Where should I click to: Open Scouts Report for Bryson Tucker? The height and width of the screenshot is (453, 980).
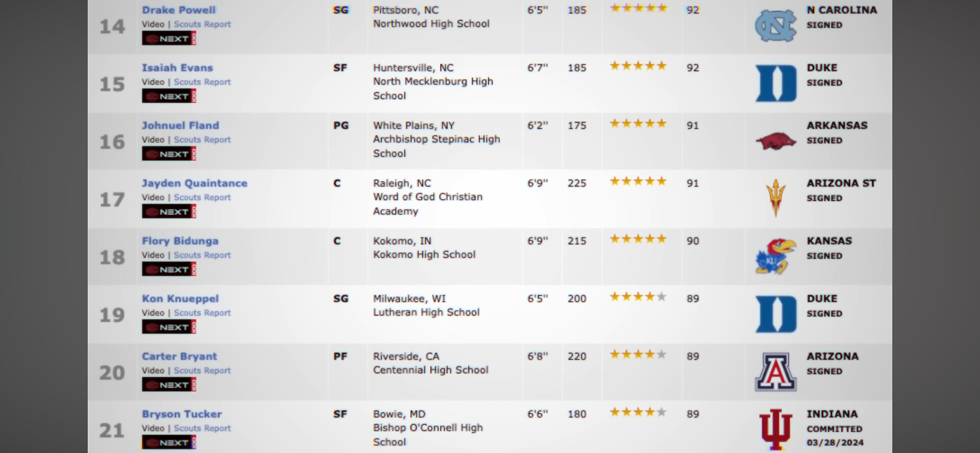point(202,428)
